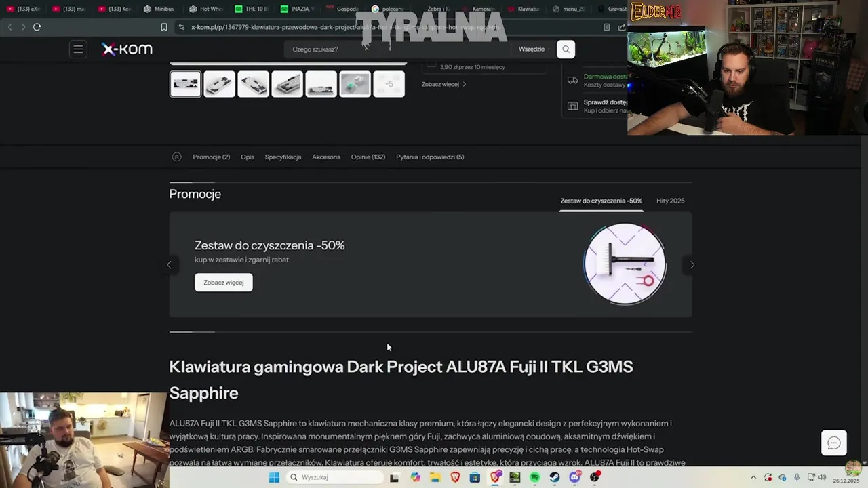This screenshot has height=488, width=868.
Task: Click the cleaning kit promotion image
Action: 625,264
